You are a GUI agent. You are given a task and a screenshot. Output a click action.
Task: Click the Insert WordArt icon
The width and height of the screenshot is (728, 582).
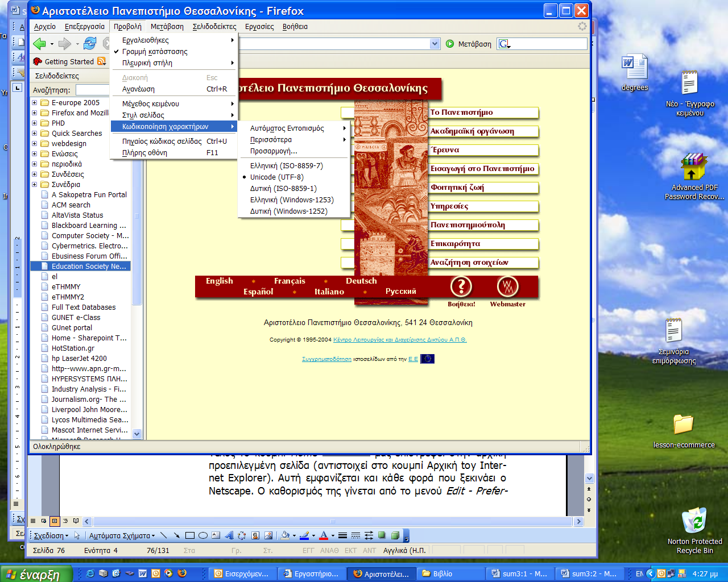[229, 535]
